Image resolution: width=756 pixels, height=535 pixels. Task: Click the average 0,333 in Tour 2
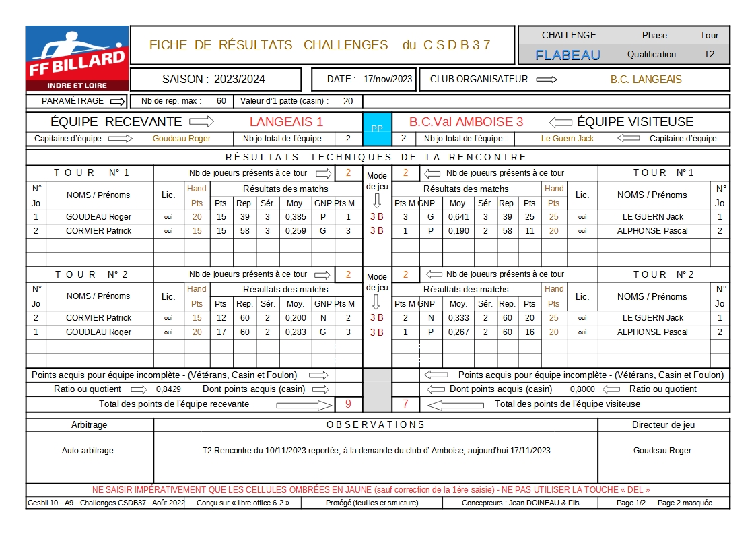tap(458, 318)
